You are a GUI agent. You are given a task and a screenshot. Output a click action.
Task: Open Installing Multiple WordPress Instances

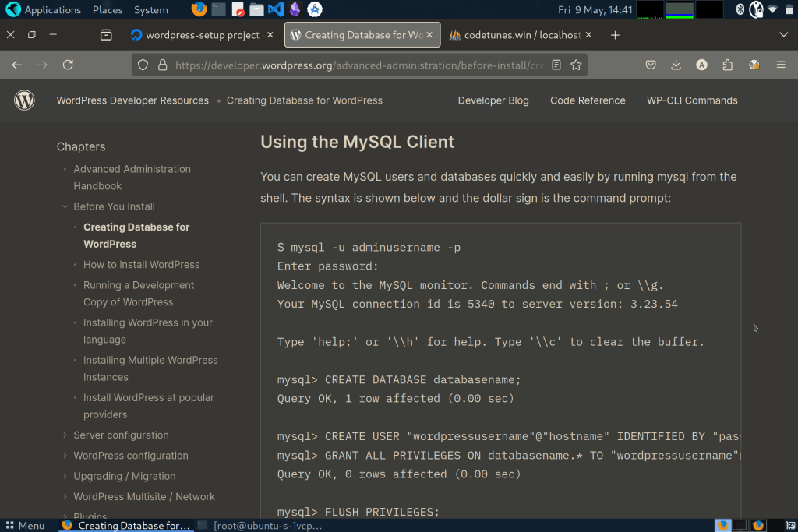150,368
